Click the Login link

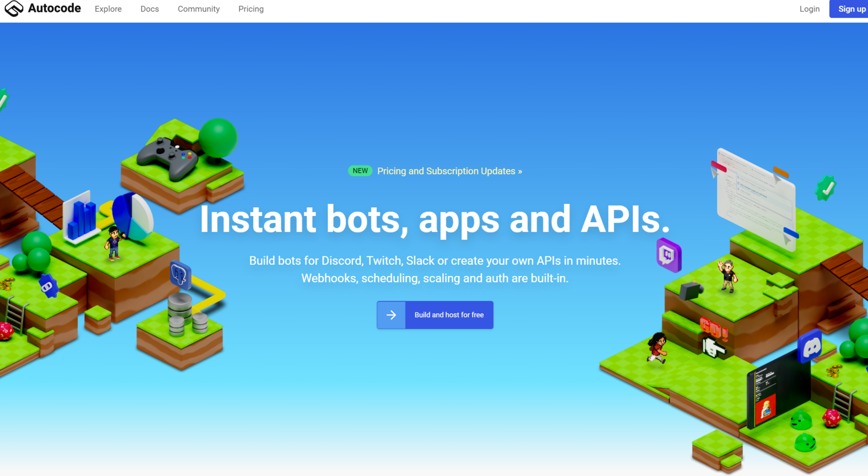click(809, 9)
